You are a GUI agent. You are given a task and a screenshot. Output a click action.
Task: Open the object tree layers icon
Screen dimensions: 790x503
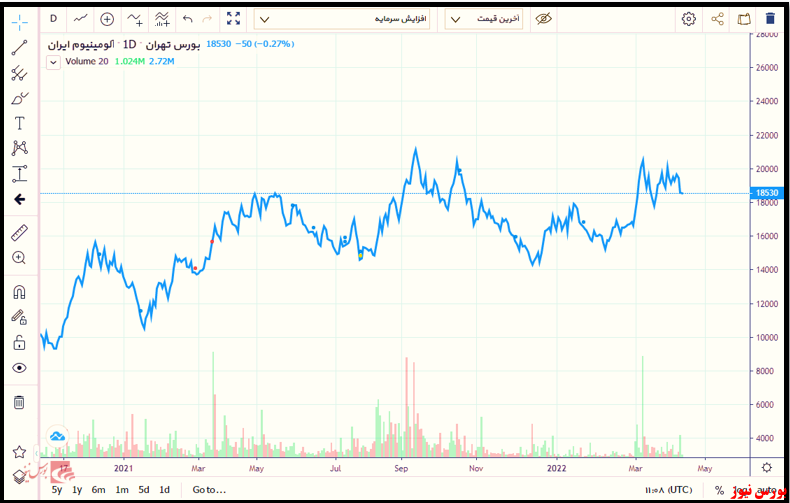coord(19,476)
